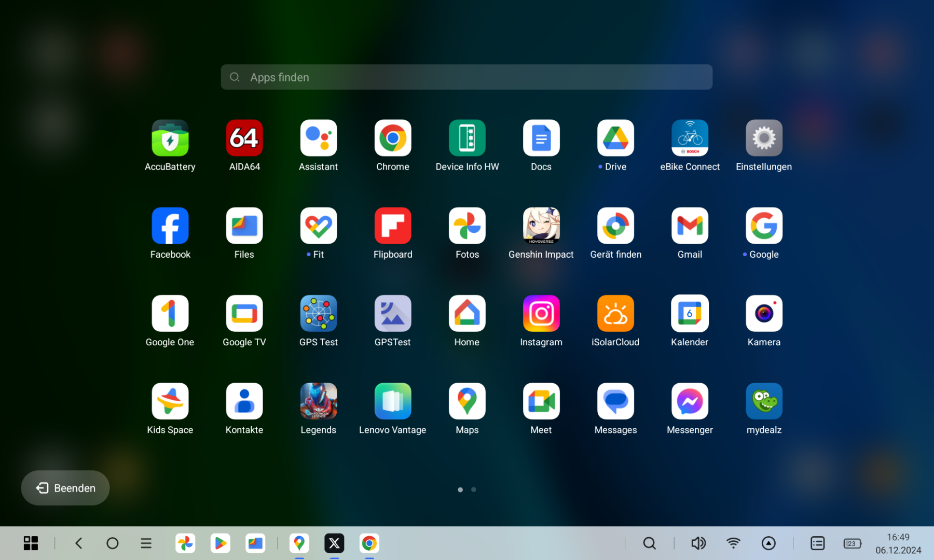The image size is (934, 560).
Task: Open Facebook Messenger
Action: point(690,401)
